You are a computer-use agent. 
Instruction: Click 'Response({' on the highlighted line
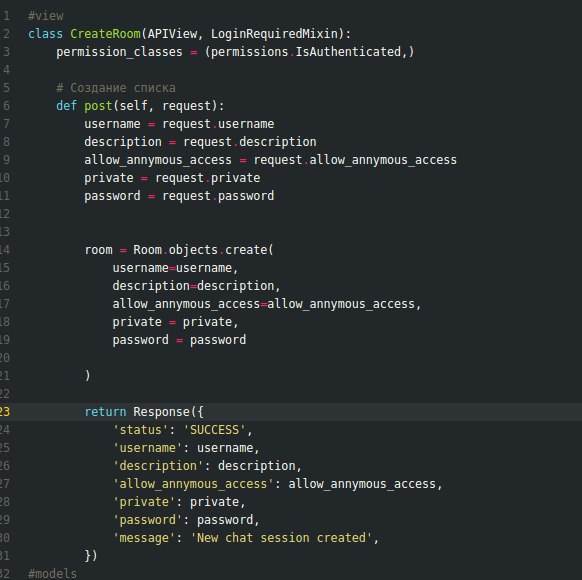click(168, 412)
